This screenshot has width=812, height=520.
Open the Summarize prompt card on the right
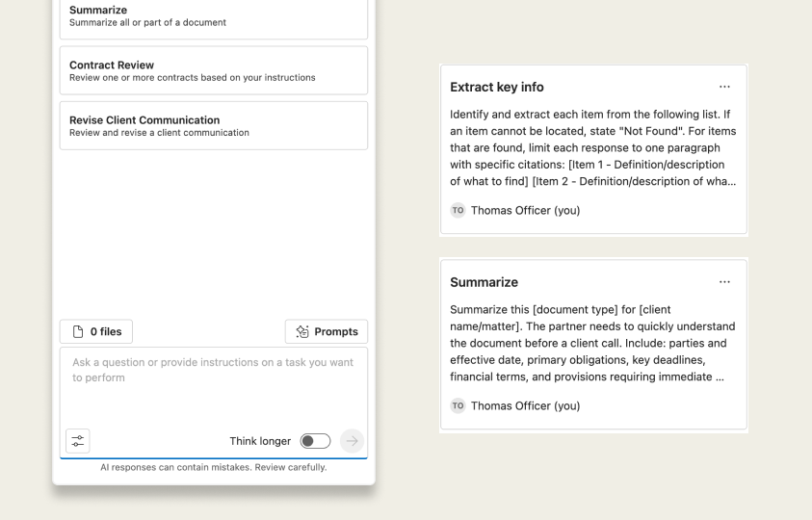[x=593, y=345]
